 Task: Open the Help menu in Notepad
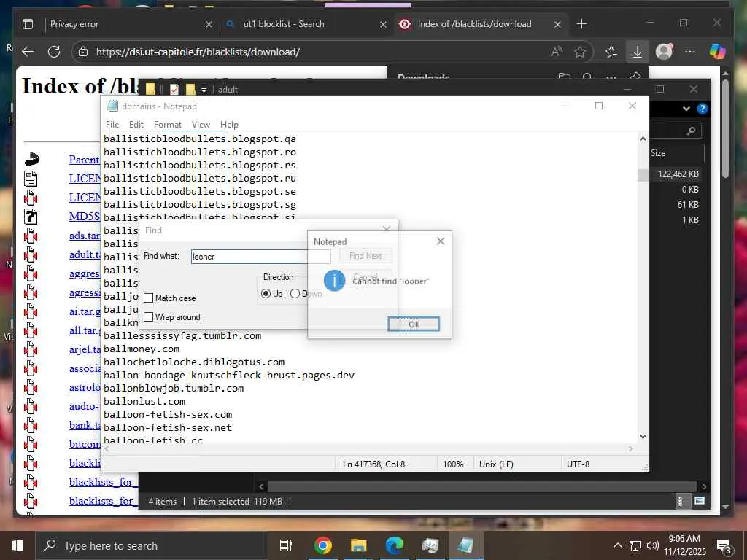pos(229,124)
